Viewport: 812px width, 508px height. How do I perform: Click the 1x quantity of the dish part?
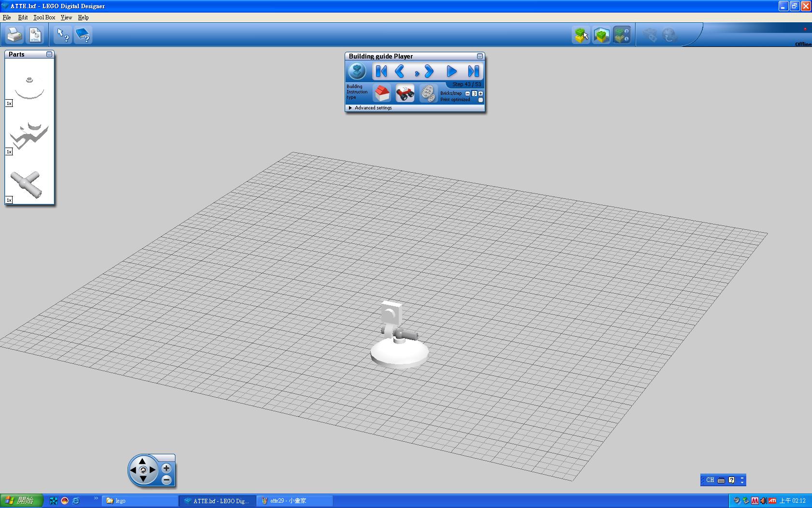point(9,103)
